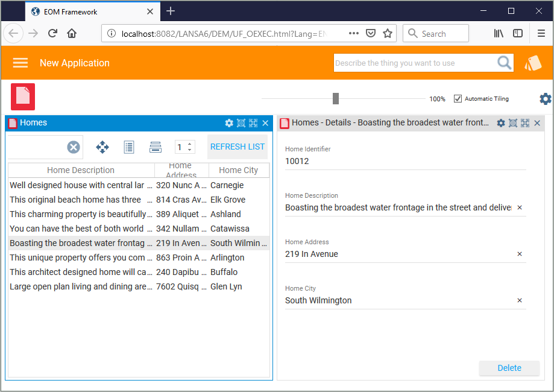Screen dimensions: 554x392
Task: Open the Homes panel settings gear
Action: [229, 123]
